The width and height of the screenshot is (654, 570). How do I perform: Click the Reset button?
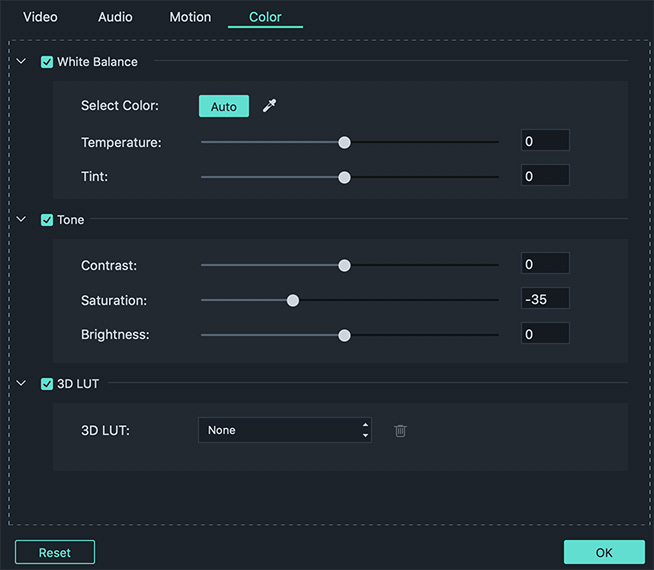(55, 552)
